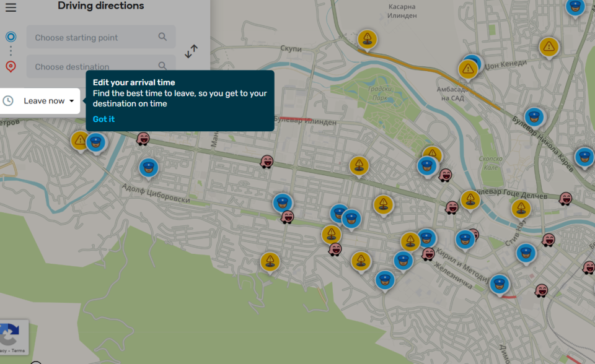Click the reCAPTCHA badge
The image size is (595, 364).
[11, 336]
